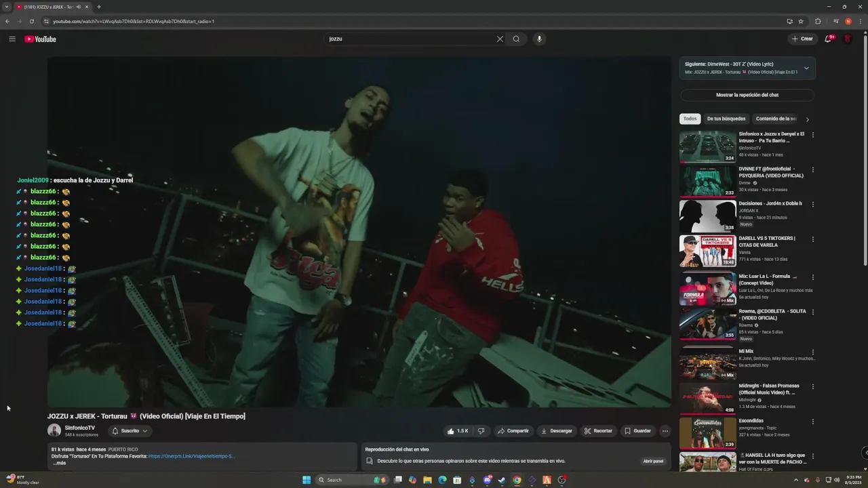The image size is (868, 488).
Task: Open the account avatar menu
Action: [x=847, y=39]
